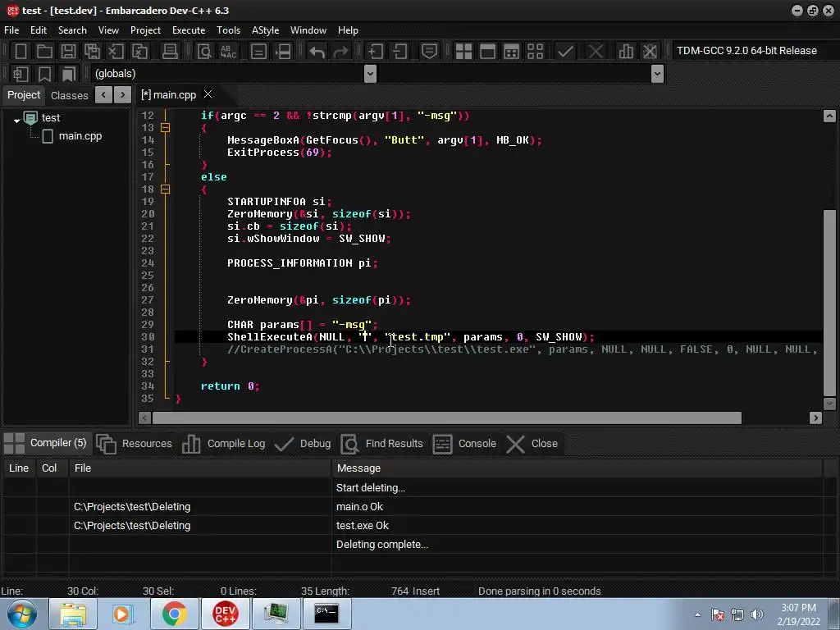Click the volume icon in the system tray
The height and width of the screenshot is (630, 840).
757,614
